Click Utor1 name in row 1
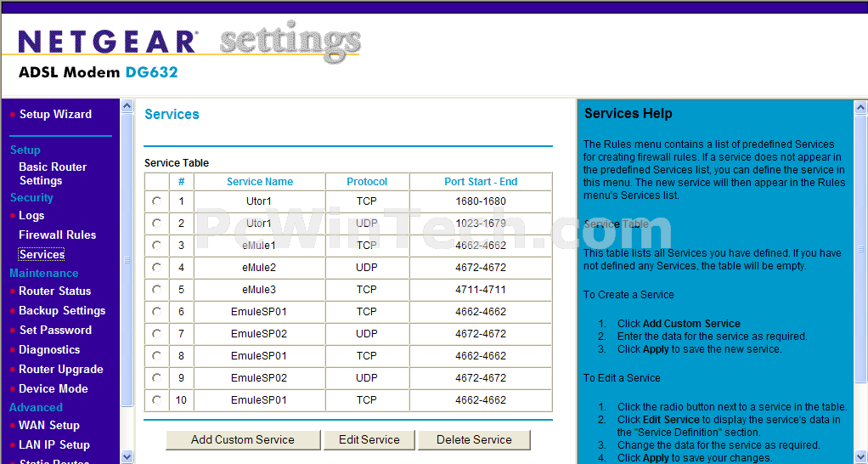868x464 pixels. [x=259, y=201]
